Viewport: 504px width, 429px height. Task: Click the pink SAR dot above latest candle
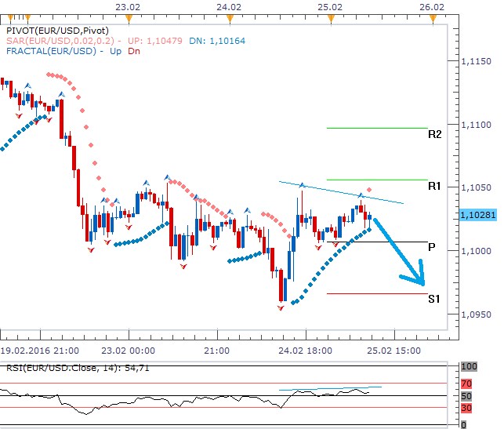coord(369,190)
